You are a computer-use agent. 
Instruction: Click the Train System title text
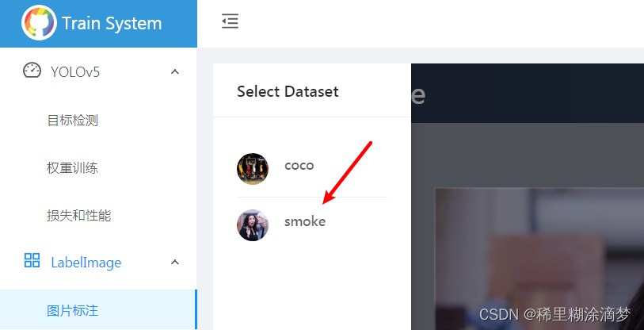pyautogui.click(x=112, y=24)
